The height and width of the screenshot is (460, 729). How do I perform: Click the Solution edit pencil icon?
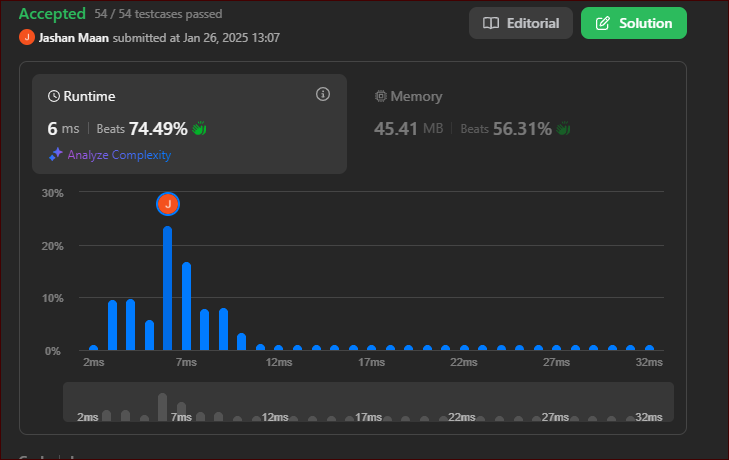coord(603,23)
